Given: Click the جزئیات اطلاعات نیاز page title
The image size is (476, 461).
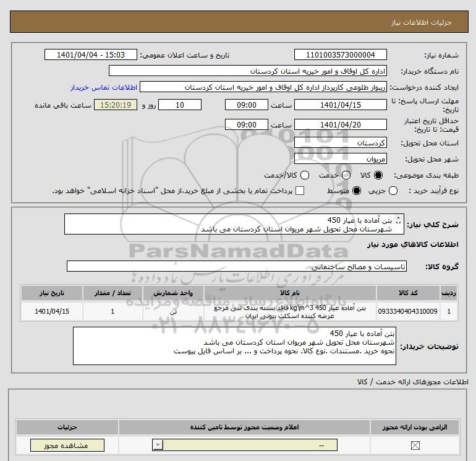Looking at the screenshot, I should (x=421, y=22).
